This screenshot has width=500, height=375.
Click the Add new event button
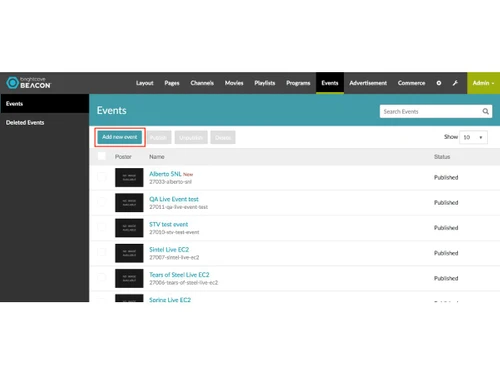click(x=120, y=137)
